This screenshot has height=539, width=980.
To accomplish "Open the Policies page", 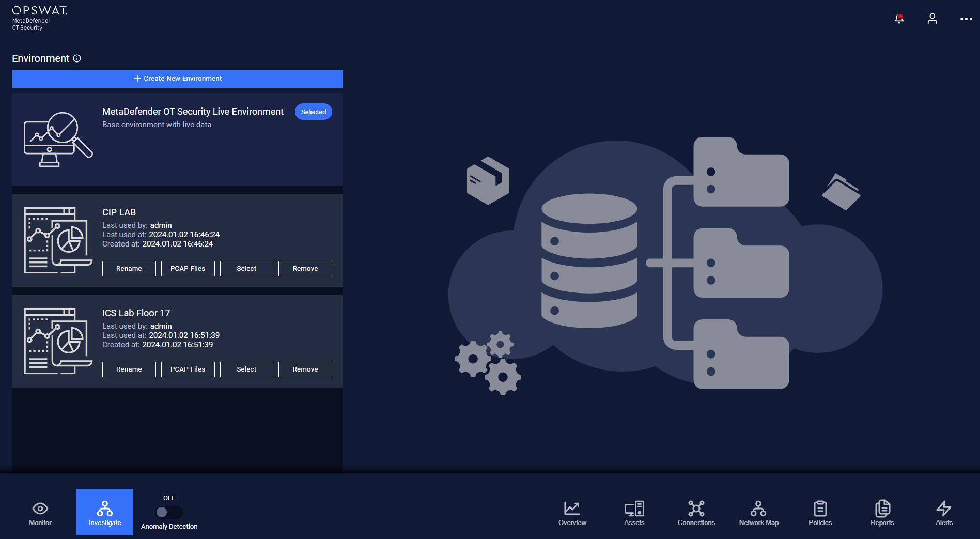I will click(x=820, y=513).
